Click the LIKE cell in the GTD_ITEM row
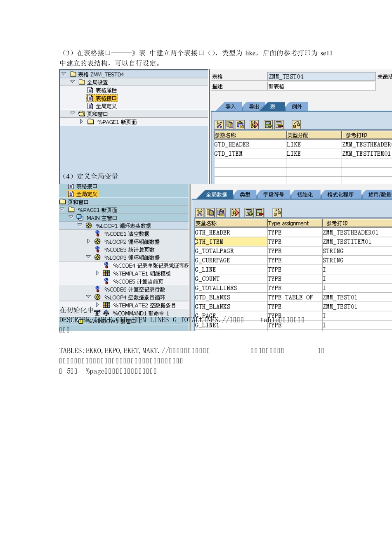 (x=314, y=154)
